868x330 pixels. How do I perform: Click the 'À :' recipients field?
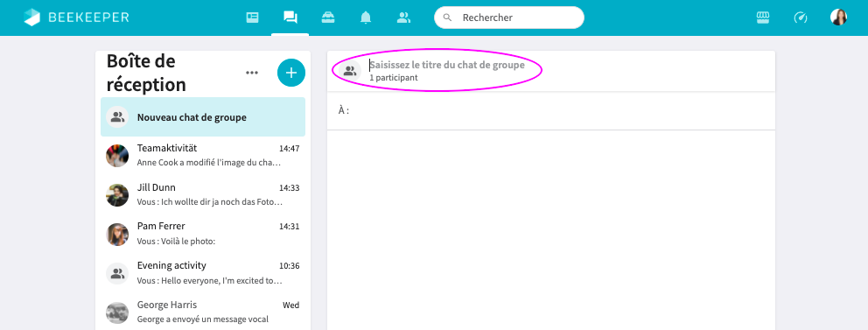550,111
